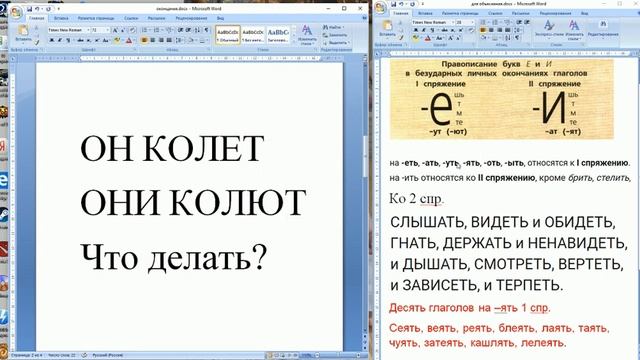Save the right document via quick access toolbar

(393, 4)
